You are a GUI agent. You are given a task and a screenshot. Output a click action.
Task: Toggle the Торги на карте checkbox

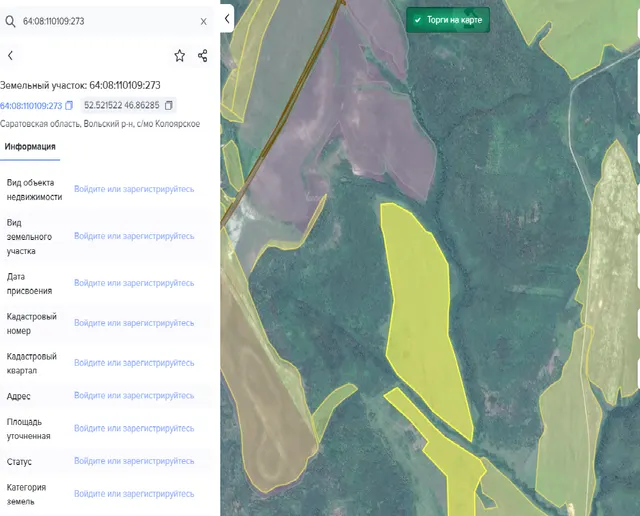pos(448,20)
